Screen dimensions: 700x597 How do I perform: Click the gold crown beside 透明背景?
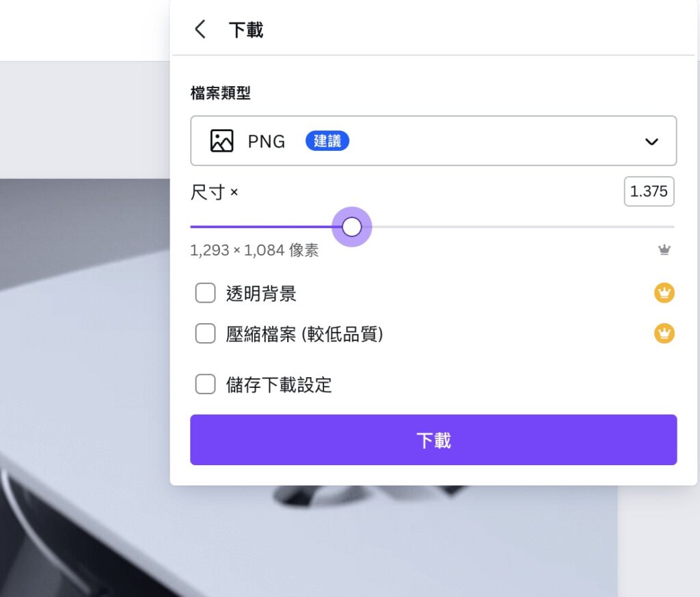664,293
